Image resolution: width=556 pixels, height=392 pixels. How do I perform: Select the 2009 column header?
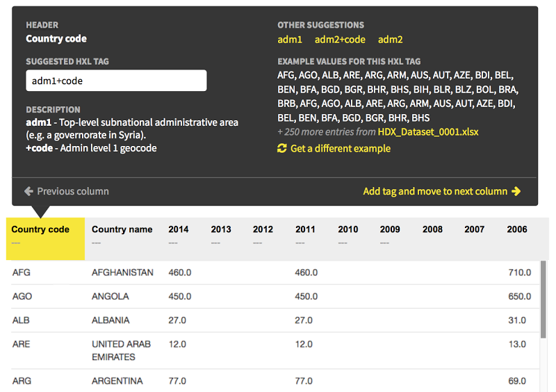(390, 229)
